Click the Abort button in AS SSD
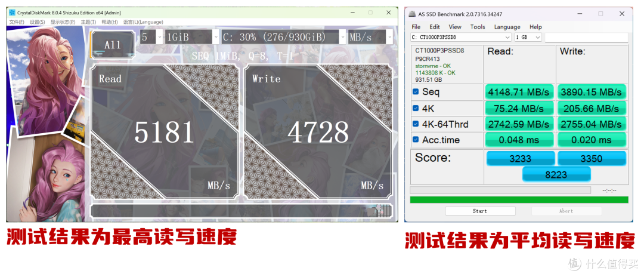 click(x=566, y=211)
